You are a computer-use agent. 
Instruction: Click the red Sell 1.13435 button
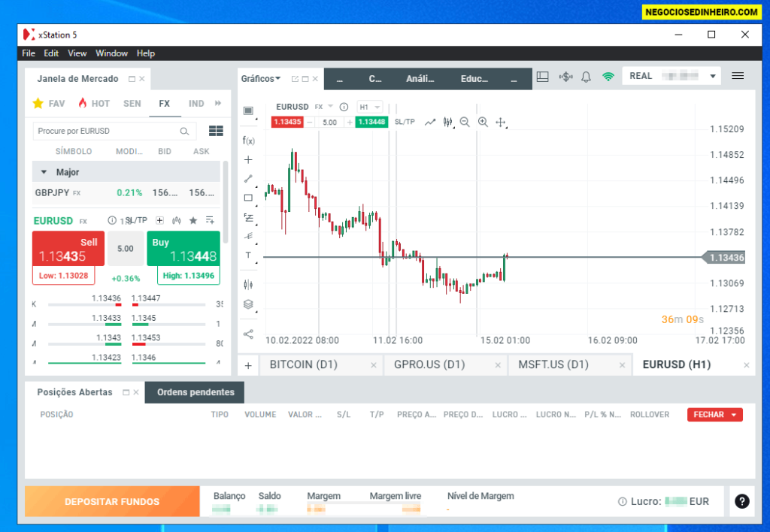click(68, 249)
